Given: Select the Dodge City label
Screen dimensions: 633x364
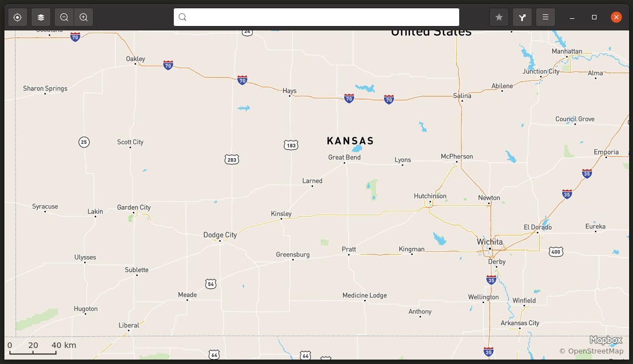Looking at the screenshot, I should 220,235.
